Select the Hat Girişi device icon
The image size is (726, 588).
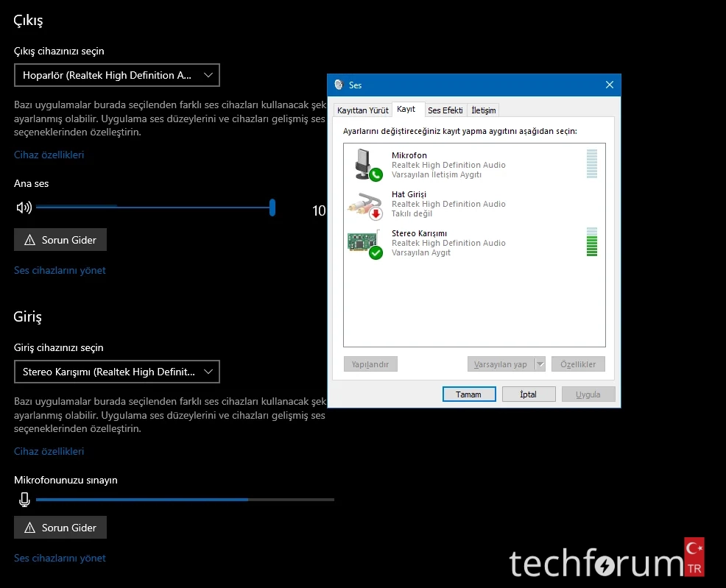[365, 205]
